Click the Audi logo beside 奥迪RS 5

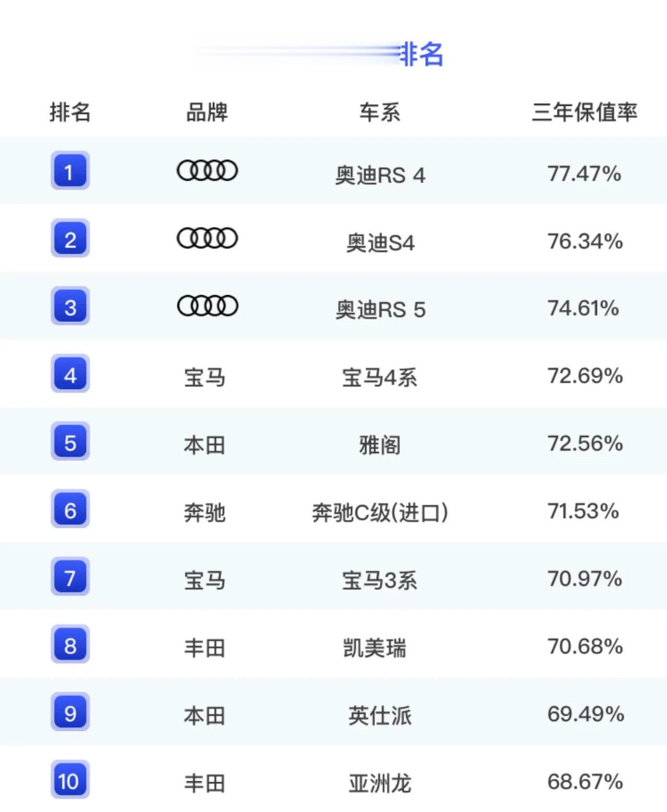point(207,306)
